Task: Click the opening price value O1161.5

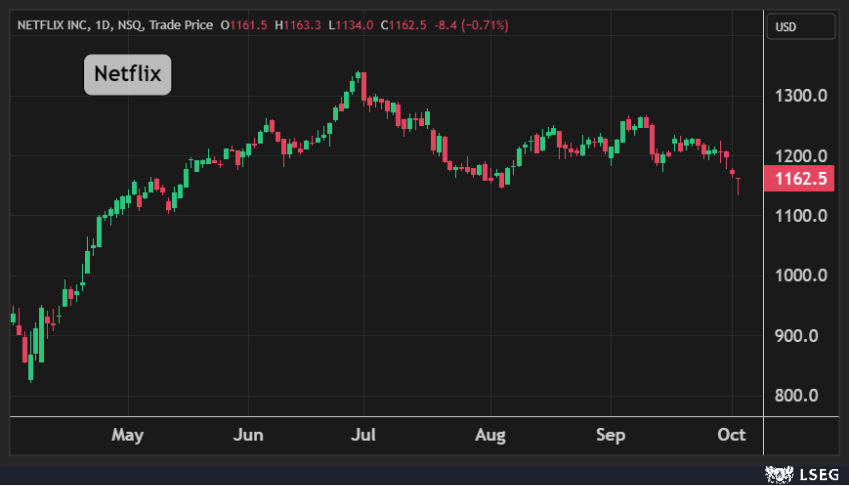Action: [x=248, y=25]
